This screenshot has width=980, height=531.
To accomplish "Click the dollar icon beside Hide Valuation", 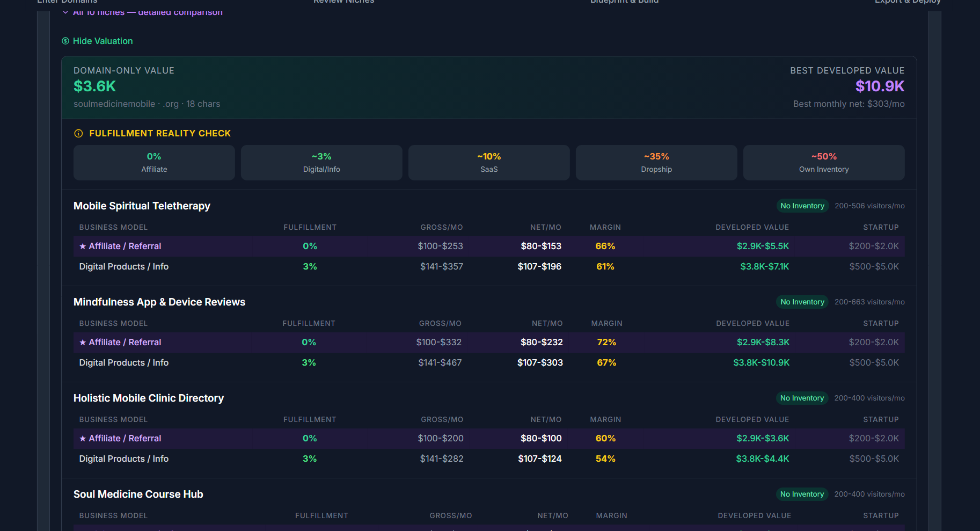I will point(65,41).
